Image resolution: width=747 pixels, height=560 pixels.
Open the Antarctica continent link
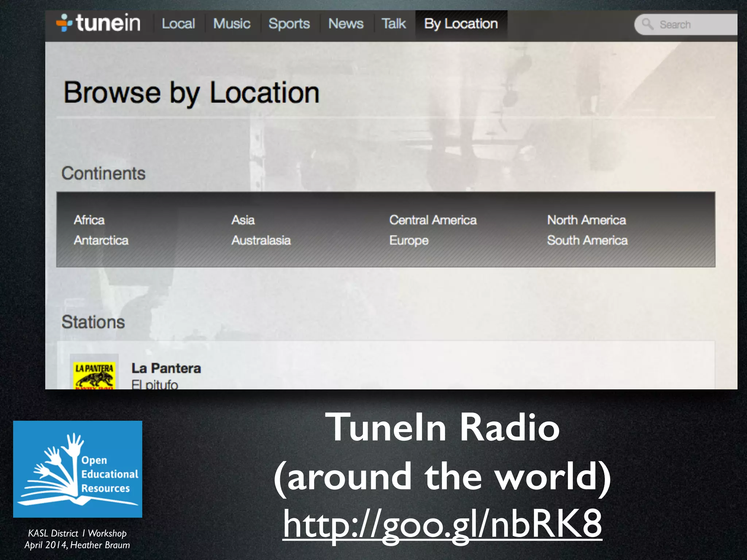point(101,240)
